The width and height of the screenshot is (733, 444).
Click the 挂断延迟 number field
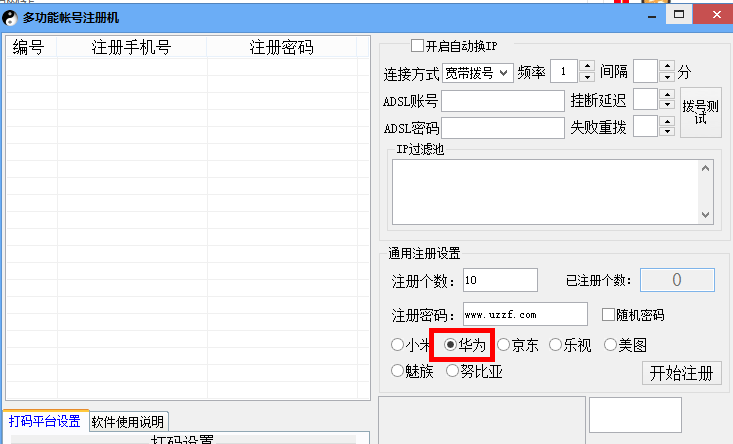[x=646, y=99]
